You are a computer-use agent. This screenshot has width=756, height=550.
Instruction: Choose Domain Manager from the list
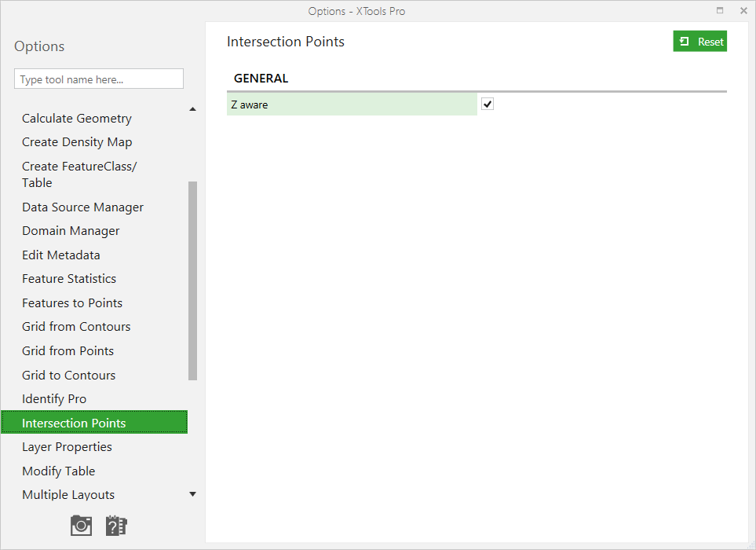pos(71,231)
